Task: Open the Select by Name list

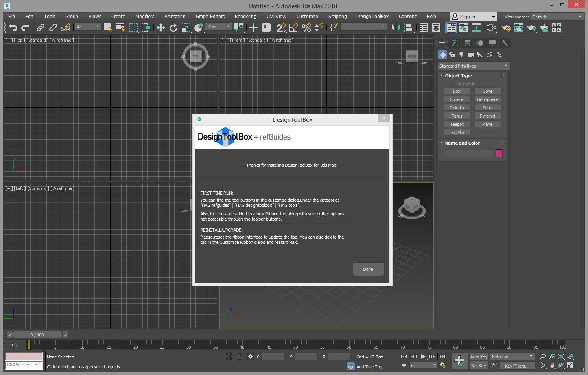Action: click(x=121, y=27)
